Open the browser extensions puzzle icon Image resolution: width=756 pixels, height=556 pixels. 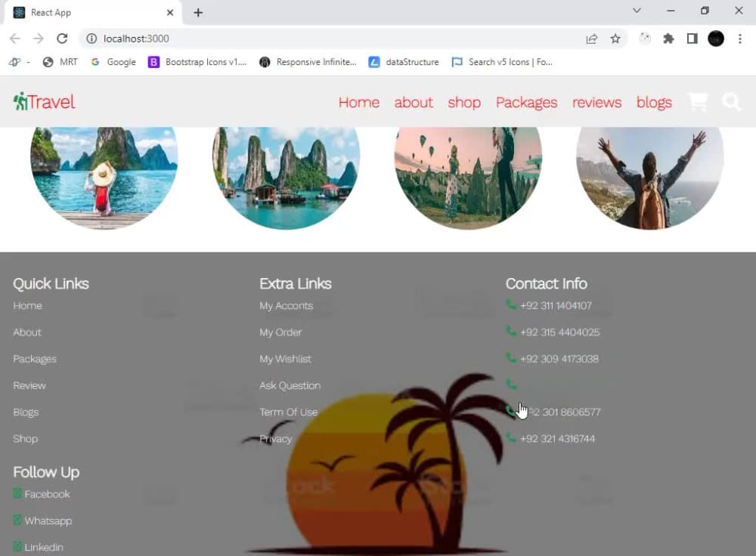(668, 39)
